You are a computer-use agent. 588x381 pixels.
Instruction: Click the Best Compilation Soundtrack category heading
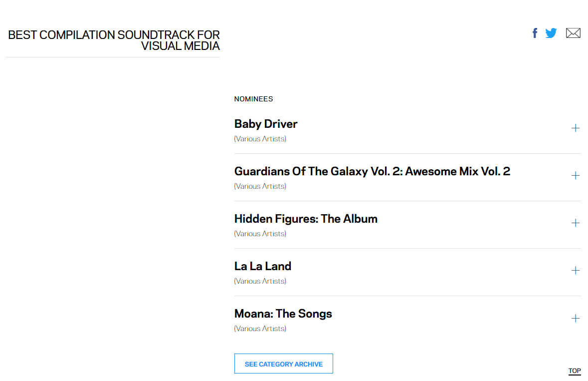[114, 40]
